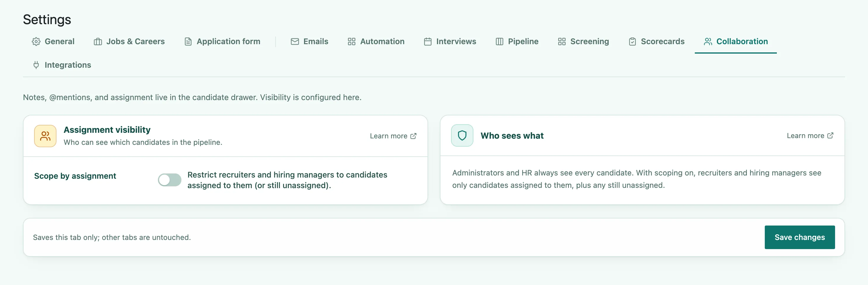Viewport: 868px width, 285px height.
Task: Click the Emails envelope icon
Action: pos(295,42)
